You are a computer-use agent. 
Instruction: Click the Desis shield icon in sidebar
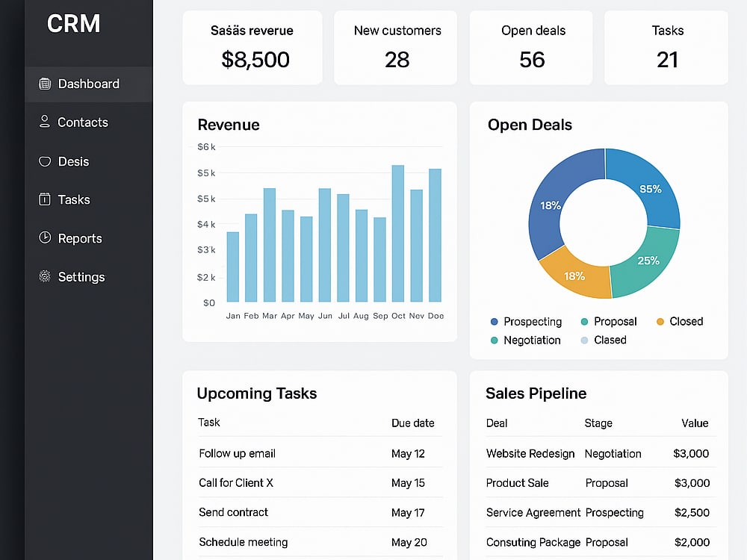45,161
